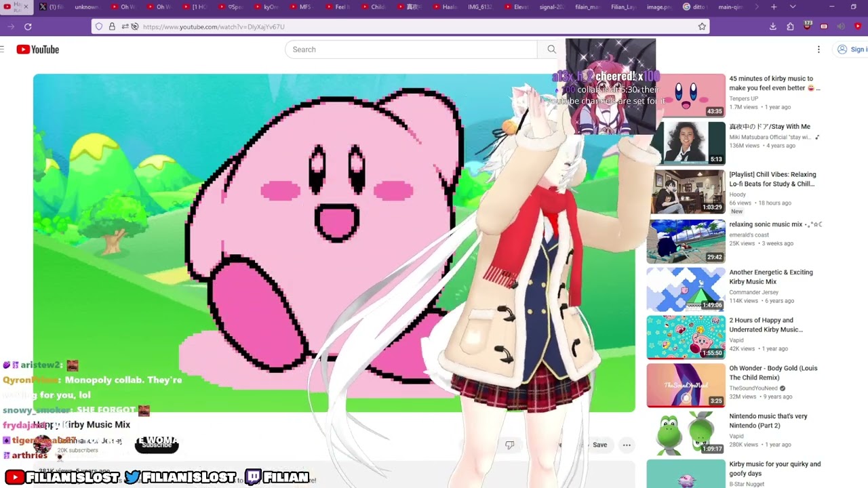
Task: Expand the list all tabs dropdown
Action: tap(793, 7)
